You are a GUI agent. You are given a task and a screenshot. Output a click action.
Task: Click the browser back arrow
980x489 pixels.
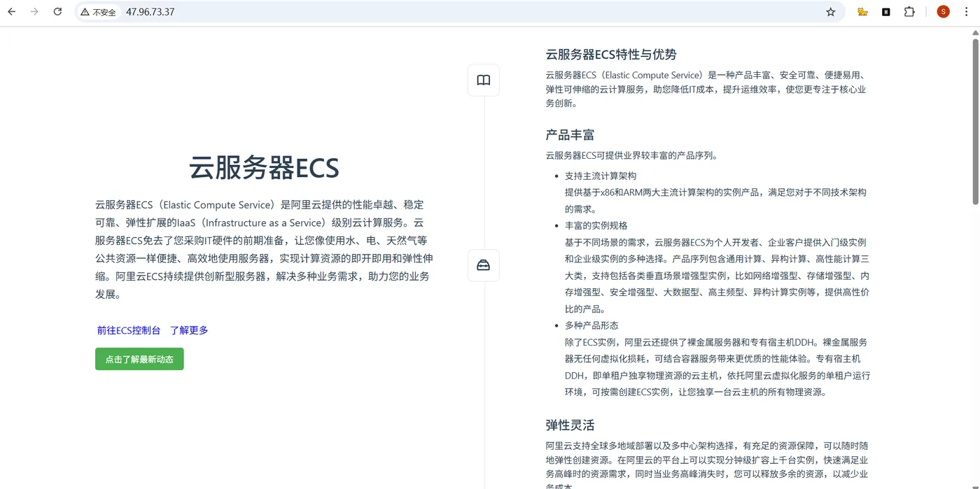click(x=11, y=12)
